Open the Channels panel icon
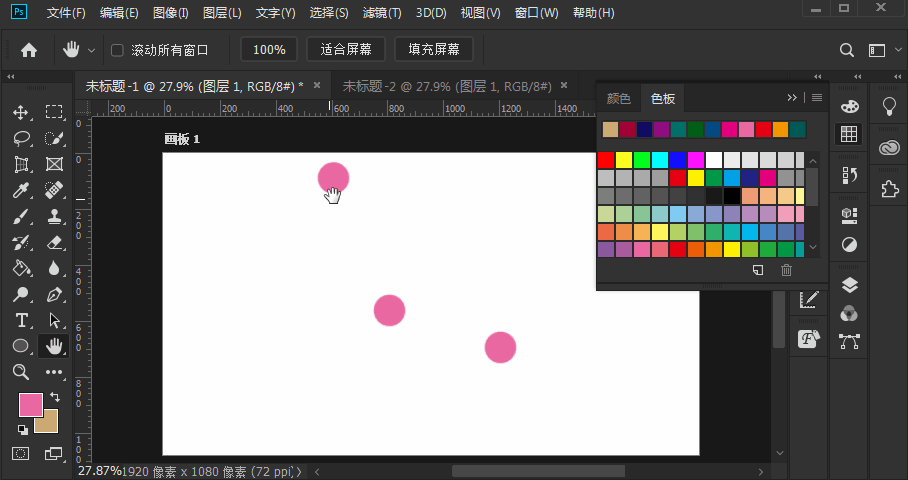 coord(849,313)
